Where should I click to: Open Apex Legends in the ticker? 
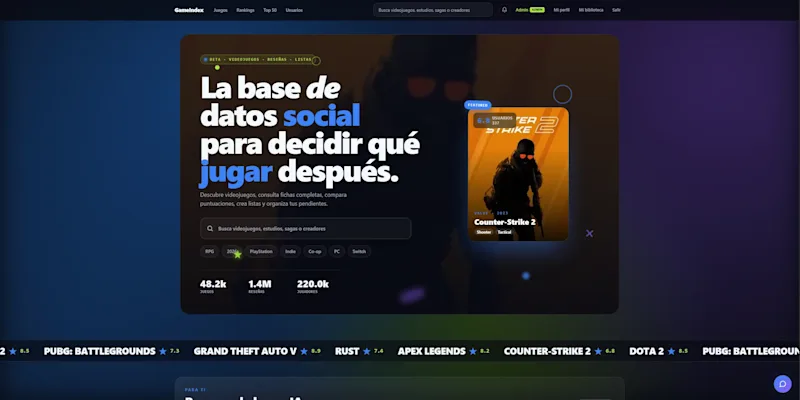click(432, 351)
